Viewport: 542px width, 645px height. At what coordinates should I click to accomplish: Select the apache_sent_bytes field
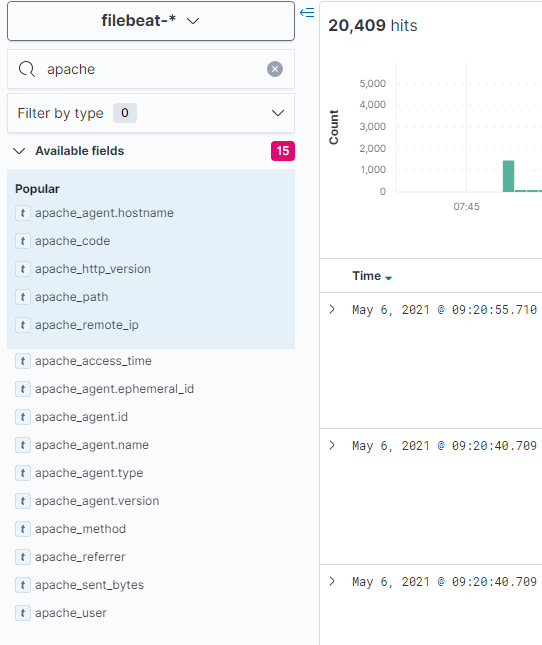tap(89, 585)
